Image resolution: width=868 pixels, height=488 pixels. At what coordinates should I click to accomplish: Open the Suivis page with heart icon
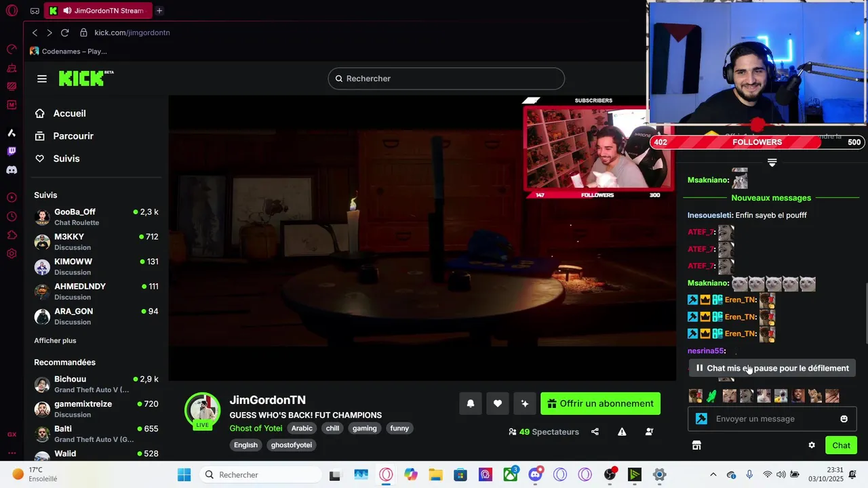[66, 158]
